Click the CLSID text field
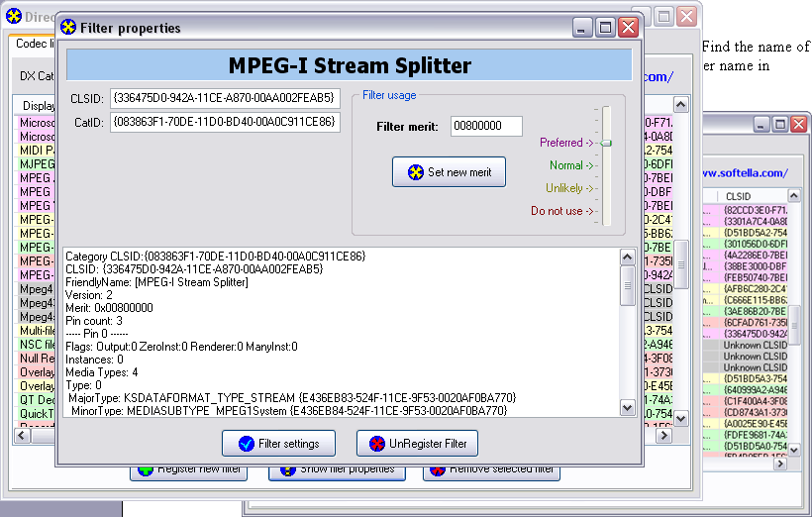Image resolution: width=812 pixels, height=517 pixels. point(225,98)
